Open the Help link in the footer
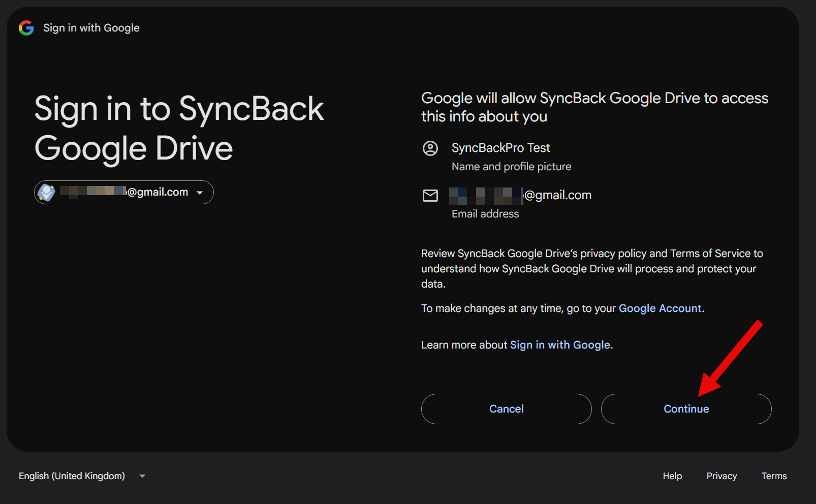The width and height of the screenshot is (816, 504). 672,476
